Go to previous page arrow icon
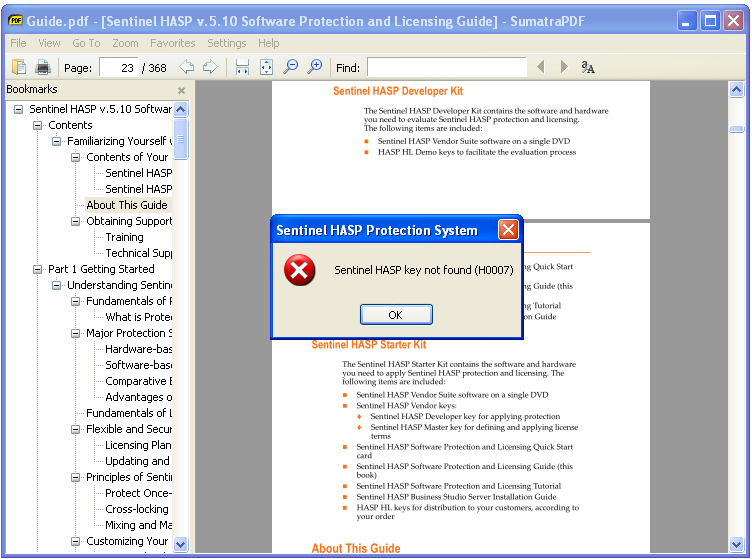The width and height of the screenshot is (752, 559). [187, 67]
